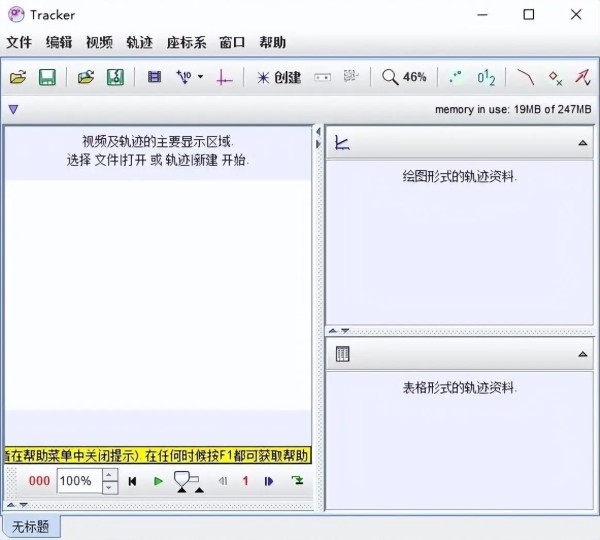Click the autotracker icon

click(x=351, y=77)
